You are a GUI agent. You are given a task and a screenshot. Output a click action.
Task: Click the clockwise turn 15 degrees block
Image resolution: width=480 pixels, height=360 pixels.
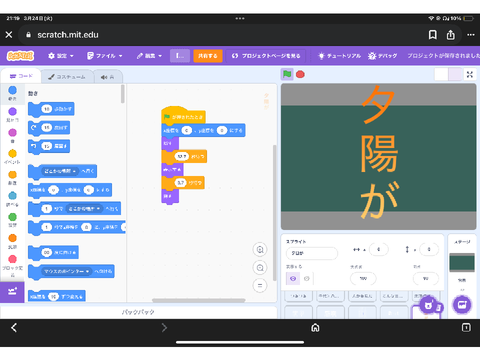click(49, 128)
